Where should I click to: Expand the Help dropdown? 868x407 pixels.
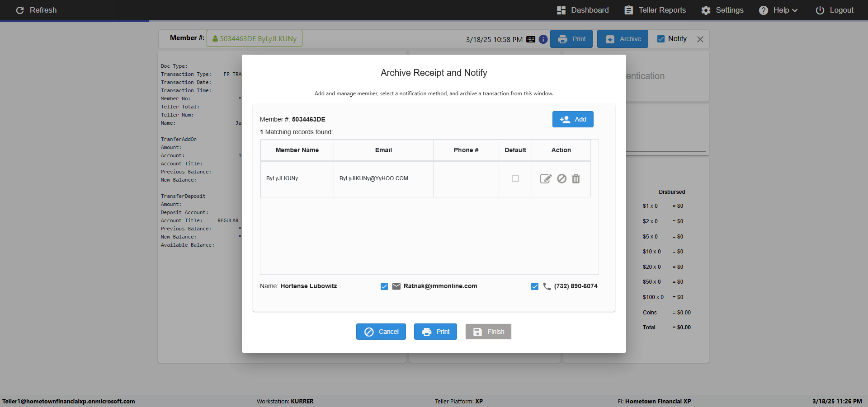[x=778, y=10]
